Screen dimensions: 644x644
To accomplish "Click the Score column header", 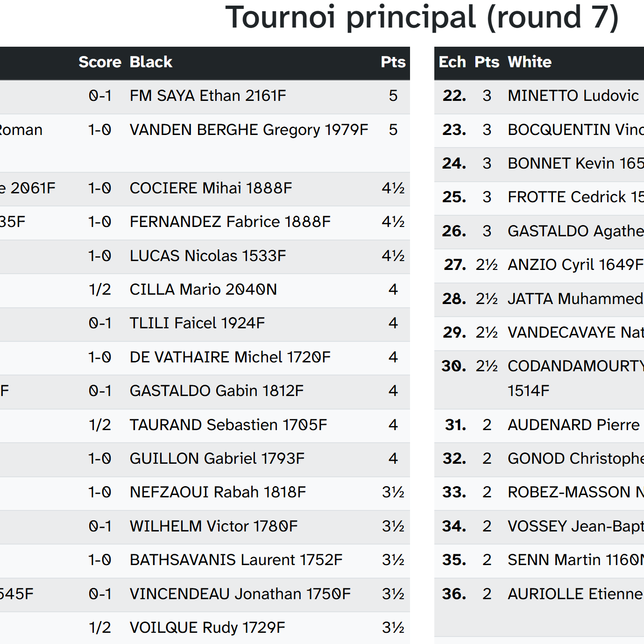I will pos(99,62).
